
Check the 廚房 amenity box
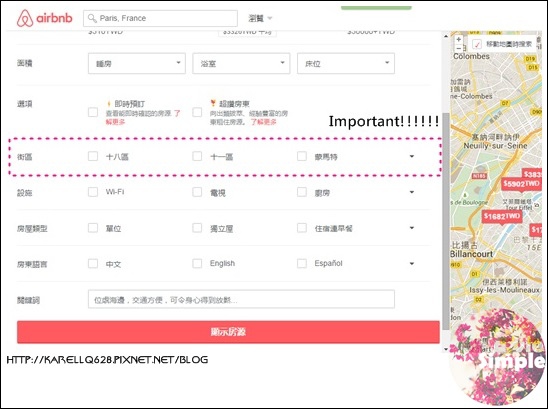(x=302, y=192)
